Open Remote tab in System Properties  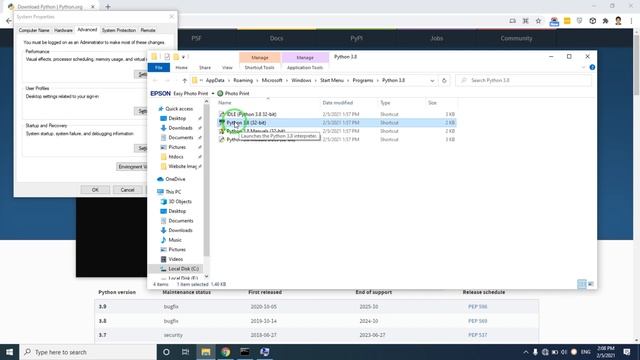point(148,30)
